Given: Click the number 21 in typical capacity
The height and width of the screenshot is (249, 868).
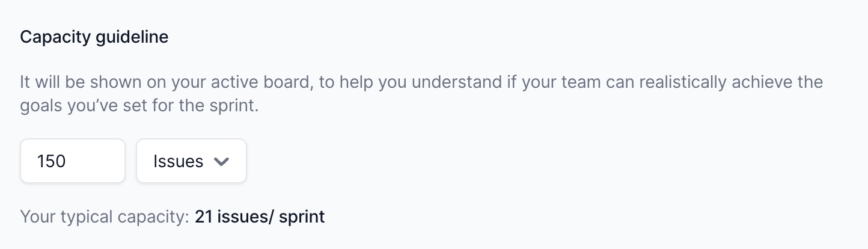Looking at the screenshot, I should [x=204, y=217].
